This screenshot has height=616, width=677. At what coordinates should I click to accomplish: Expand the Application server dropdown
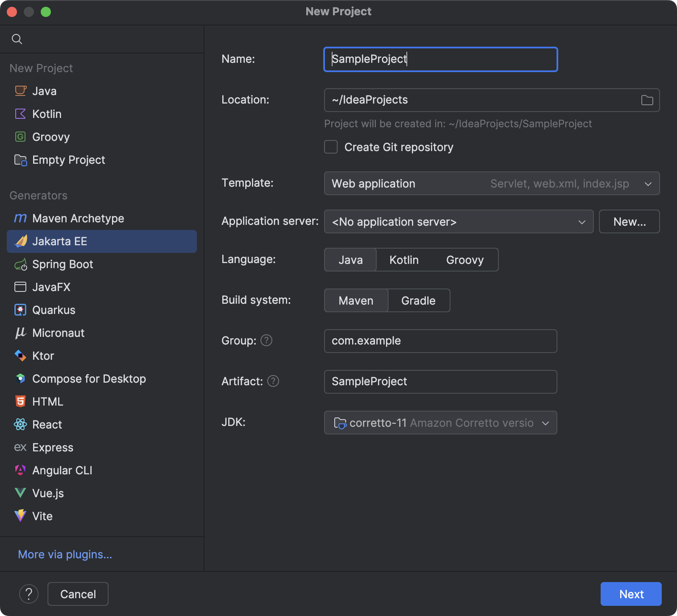[x=458, y=221]
